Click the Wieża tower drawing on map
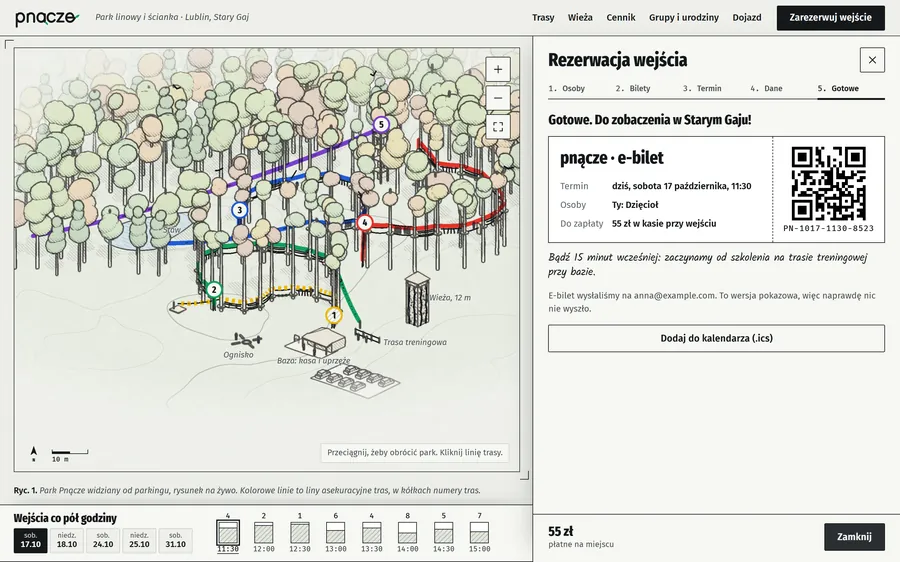Image resolution: width=900 pixels, height=562 pixels. tap(417, 299)
